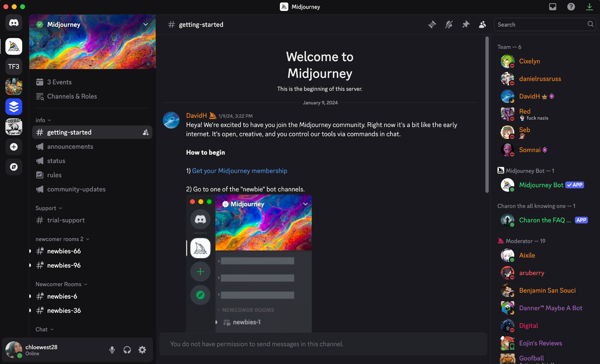600x364 pixels.
Task: Click the green download update icon
Action: tap(589, 7)
